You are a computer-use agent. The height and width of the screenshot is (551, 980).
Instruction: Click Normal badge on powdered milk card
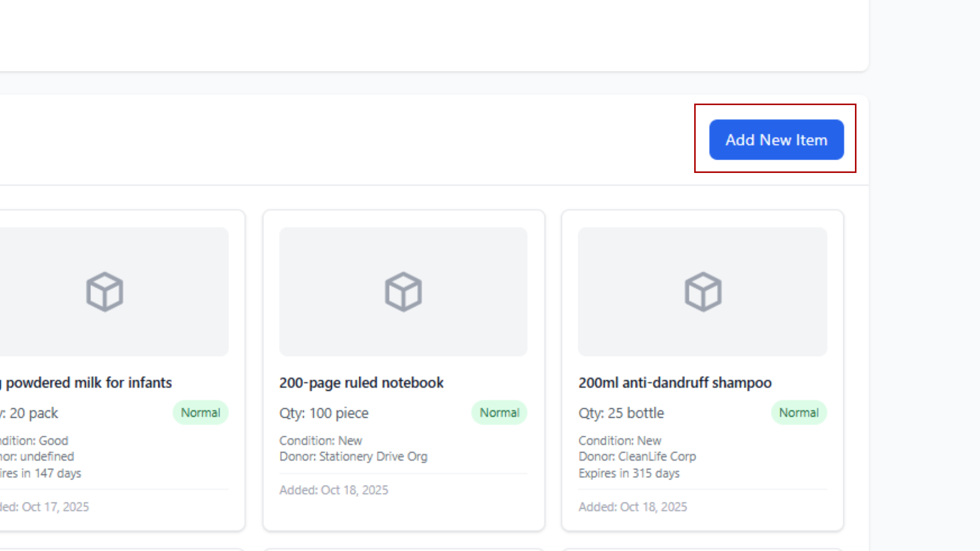[200, 413]
